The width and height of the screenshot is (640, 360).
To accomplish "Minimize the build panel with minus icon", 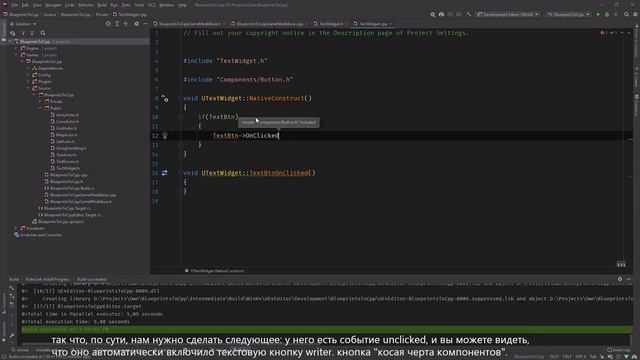I will coord(629,279).
